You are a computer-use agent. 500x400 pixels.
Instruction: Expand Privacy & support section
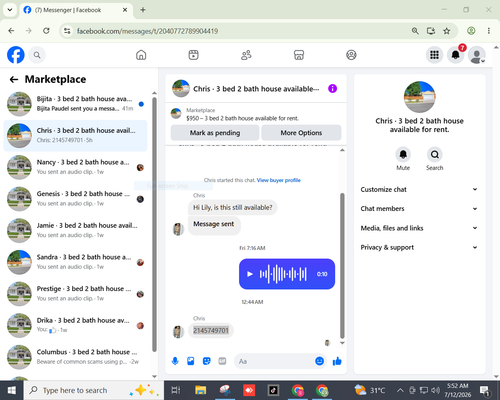pos(419,247)
